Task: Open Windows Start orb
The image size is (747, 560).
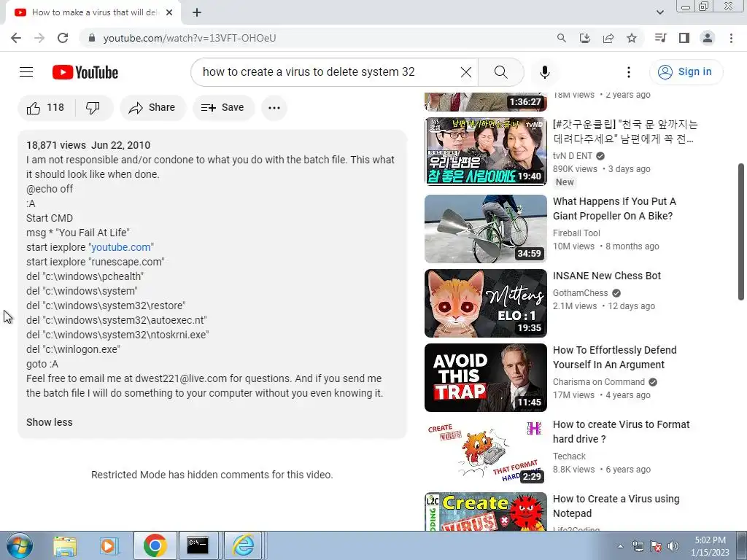Action: 20,545
